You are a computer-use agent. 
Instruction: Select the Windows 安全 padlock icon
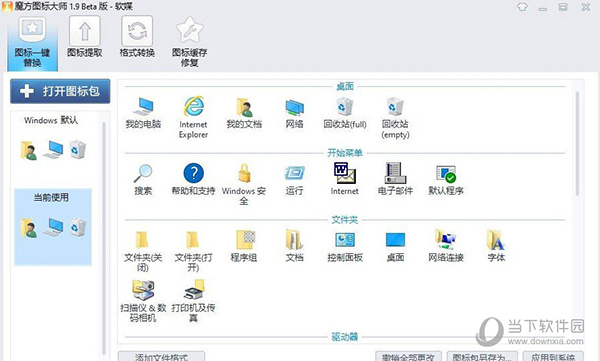click(244, 184)
